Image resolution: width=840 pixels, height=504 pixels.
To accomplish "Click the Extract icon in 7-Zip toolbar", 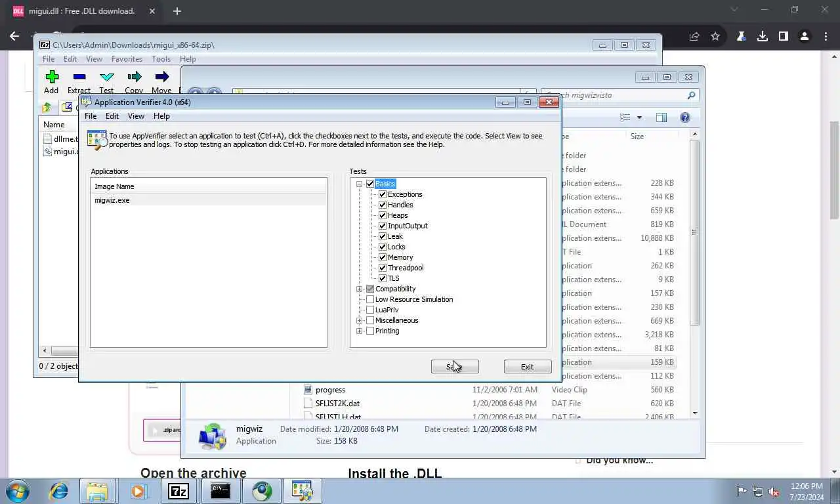I will (x=79, y=77).
